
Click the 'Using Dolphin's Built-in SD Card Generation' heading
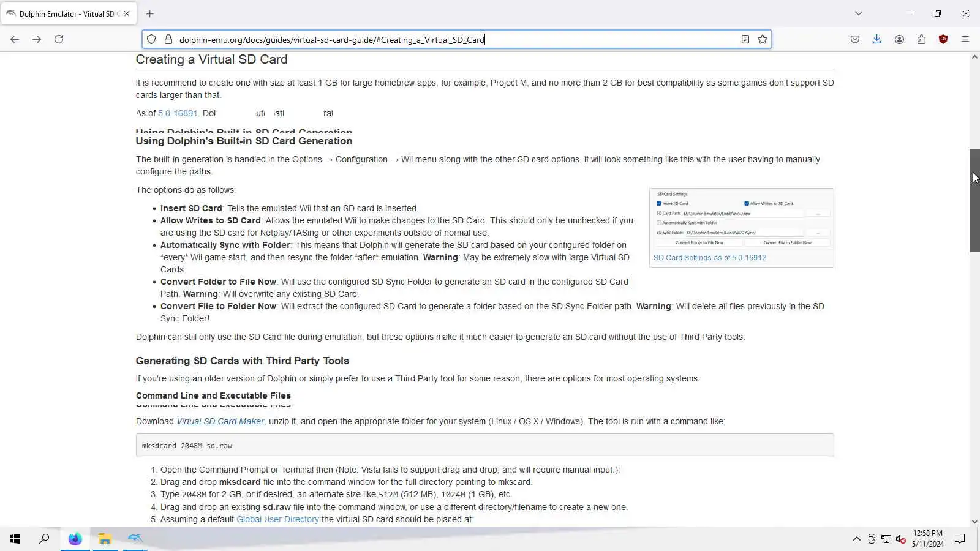(x=244, y=141)
